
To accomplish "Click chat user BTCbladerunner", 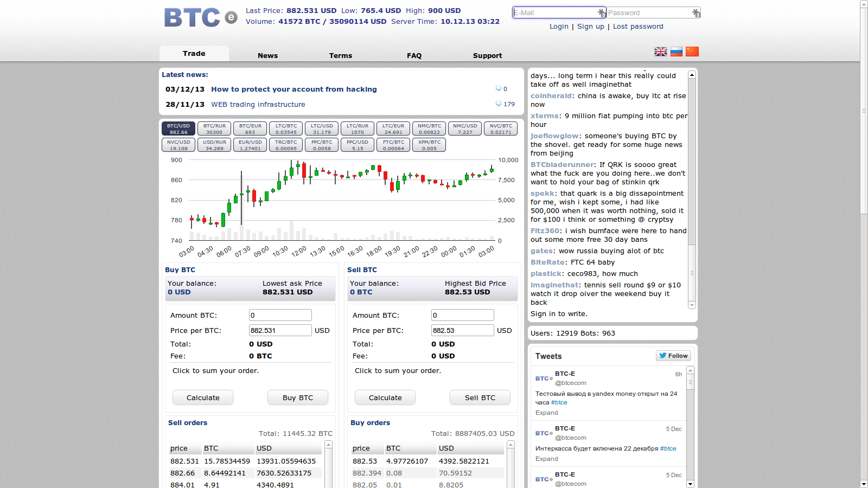I will tap(562, 165).
